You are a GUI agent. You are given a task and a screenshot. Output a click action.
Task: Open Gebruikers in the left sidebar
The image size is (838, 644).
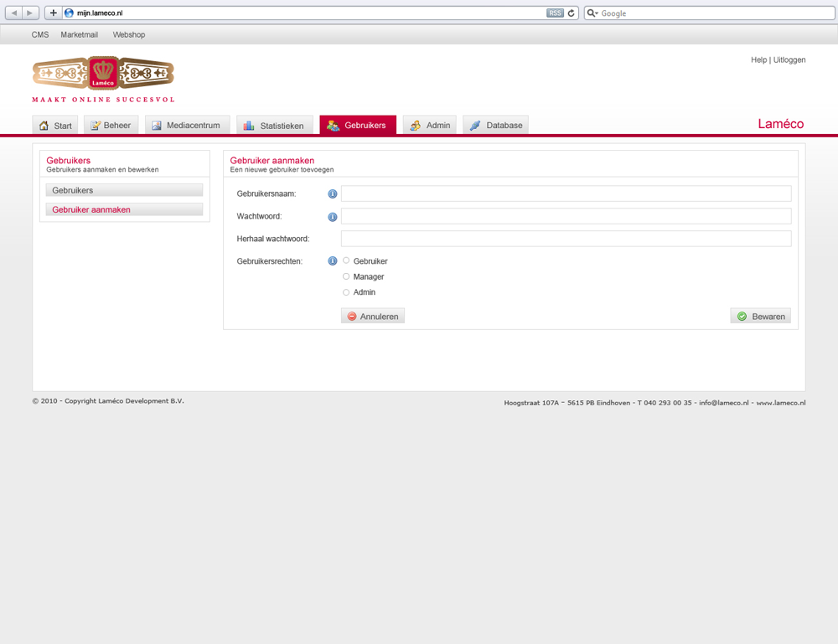click(x=124, y=190)
